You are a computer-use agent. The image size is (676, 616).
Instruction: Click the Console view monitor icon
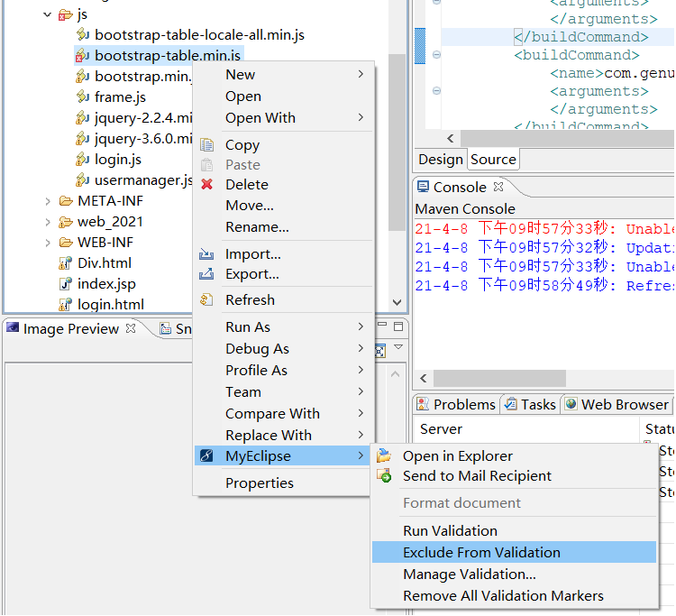click(423, 187)
